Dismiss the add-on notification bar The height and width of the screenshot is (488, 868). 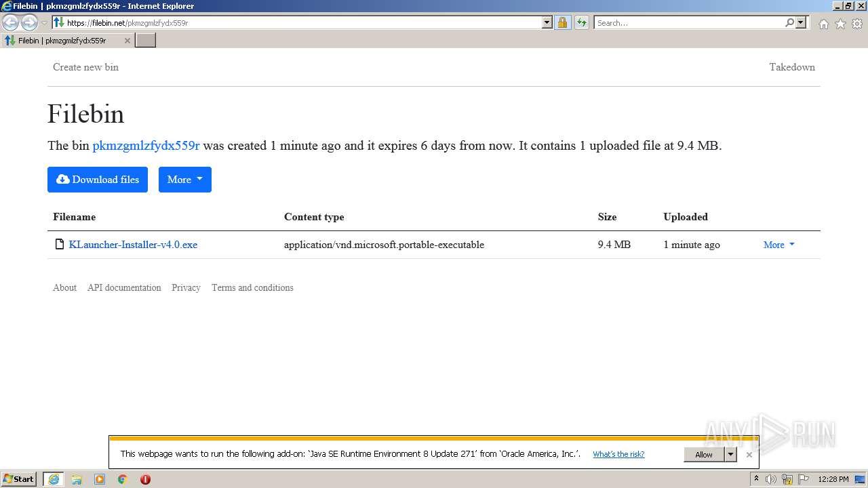tap(749, 455)
